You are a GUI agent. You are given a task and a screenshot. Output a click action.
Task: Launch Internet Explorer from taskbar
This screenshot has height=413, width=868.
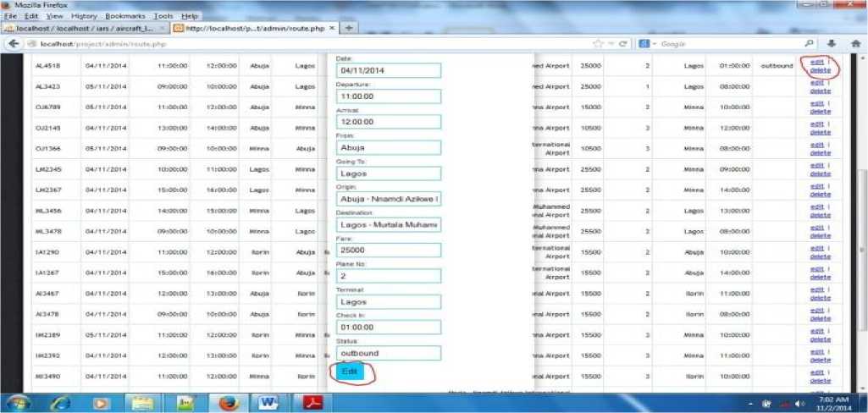tap(60, 404)
